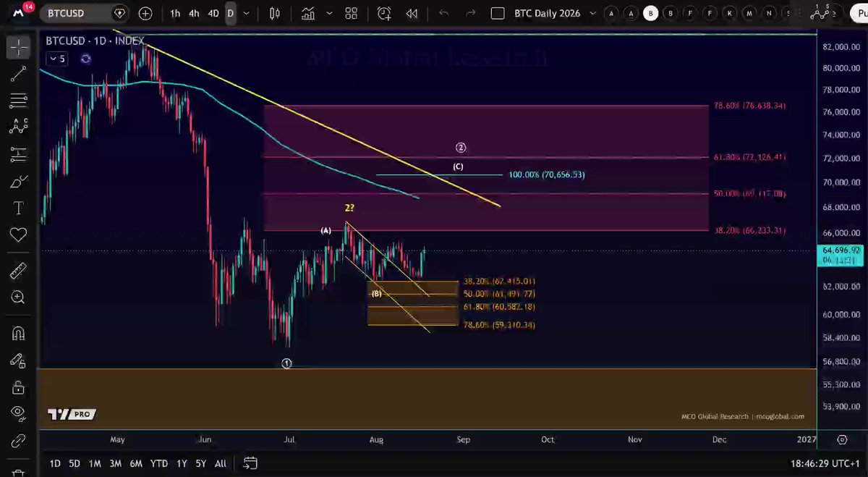Select the Text annotation tool
Viewport: 868px width, 477px height.
(18, 208)
